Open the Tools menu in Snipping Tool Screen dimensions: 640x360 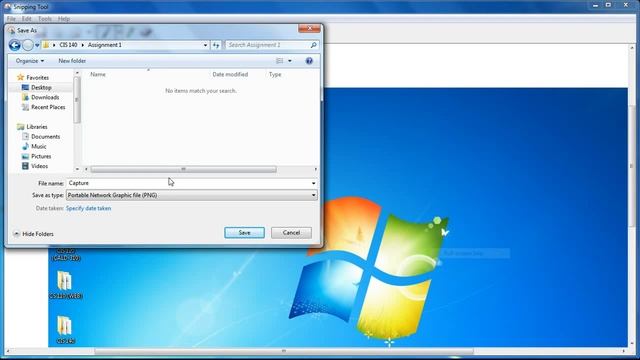point(44,19)
